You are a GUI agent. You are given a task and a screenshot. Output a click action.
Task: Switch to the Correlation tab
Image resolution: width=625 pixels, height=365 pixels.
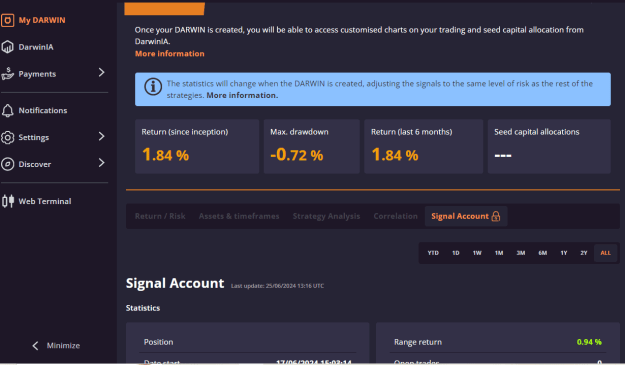pyautogui.click(x=395, y=216)
